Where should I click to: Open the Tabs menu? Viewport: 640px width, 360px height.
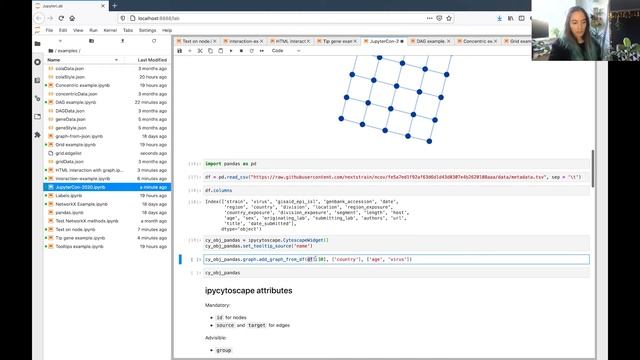pos(128,30)
